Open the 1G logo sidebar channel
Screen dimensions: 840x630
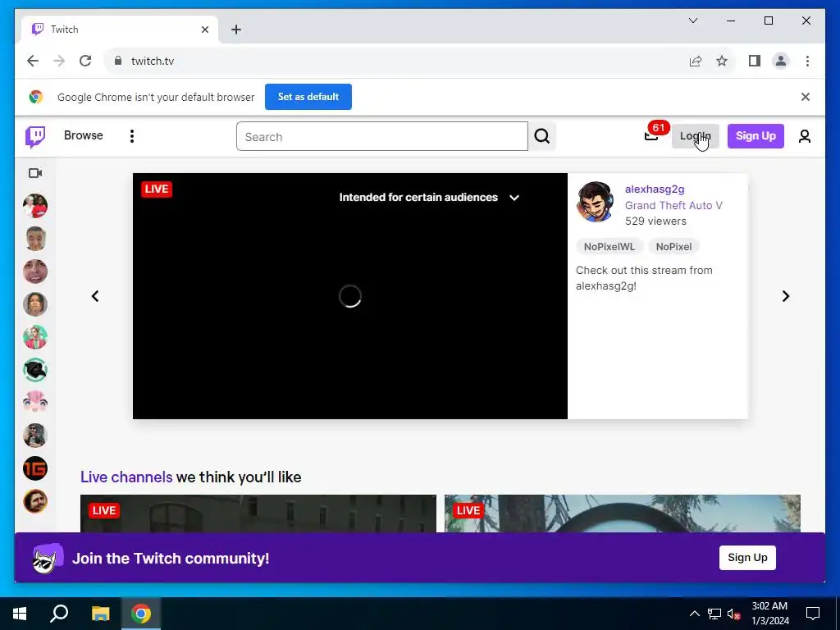pos(35,468)
